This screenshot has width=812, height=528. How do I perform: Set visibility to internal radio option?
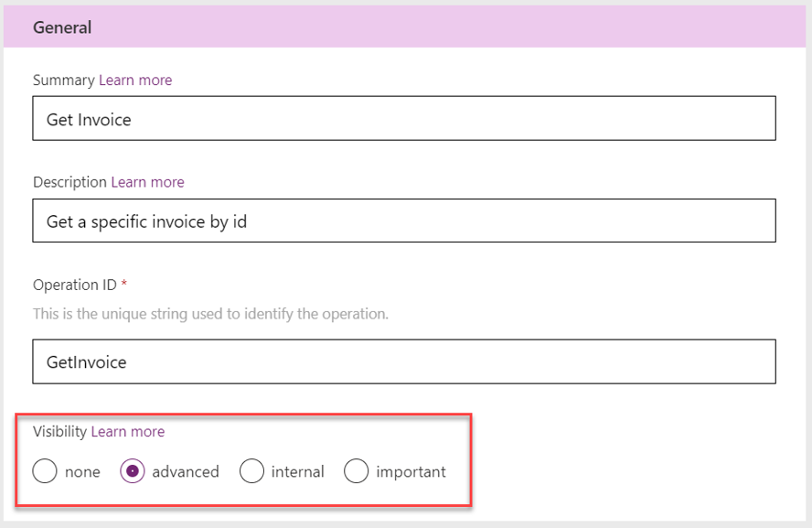tap(251, 471)
